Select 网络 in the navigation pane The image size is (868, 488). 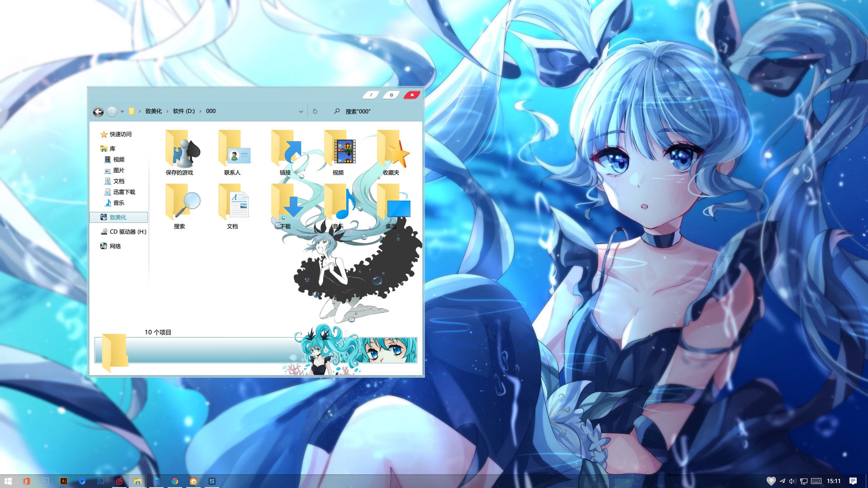click(x=111, y=246)
